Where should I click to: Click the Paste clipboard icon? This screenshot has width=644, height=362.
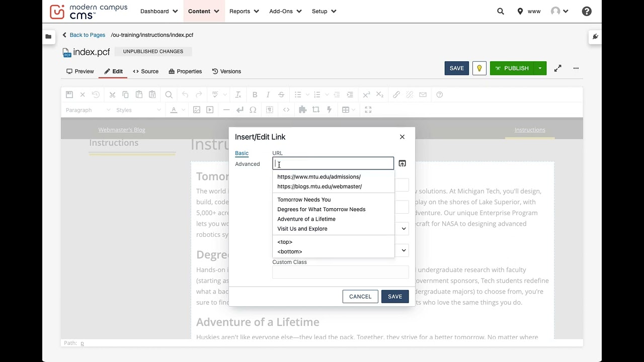(x=139, y=95)
